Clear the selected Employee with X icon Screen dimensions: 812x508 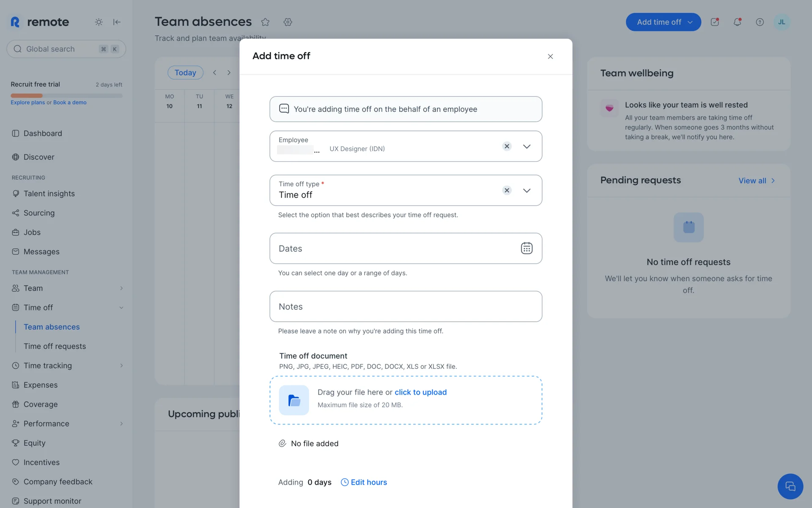507,146
